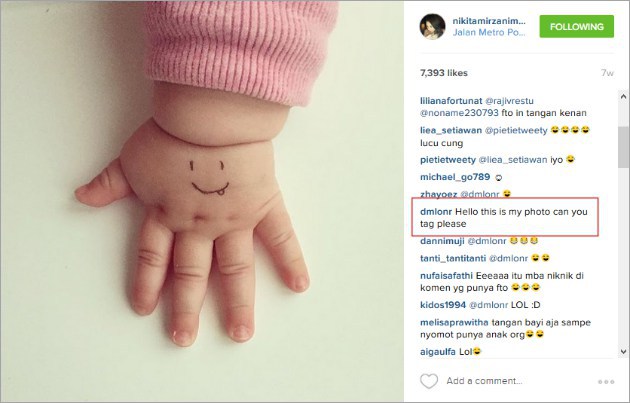This screenshot has width=630, height=403.
Task: View the 7,393 likes list
Action: tap(444, 73)
